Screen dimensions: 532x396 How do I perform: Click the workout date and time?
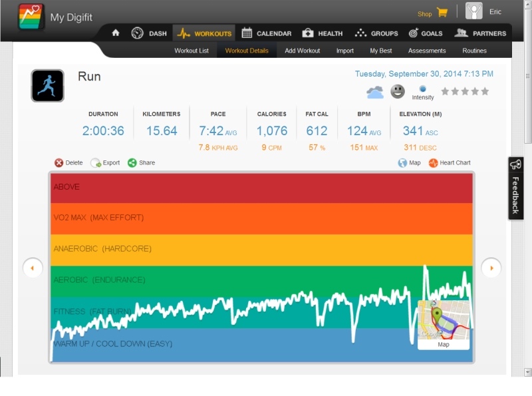tap(424, 74)
